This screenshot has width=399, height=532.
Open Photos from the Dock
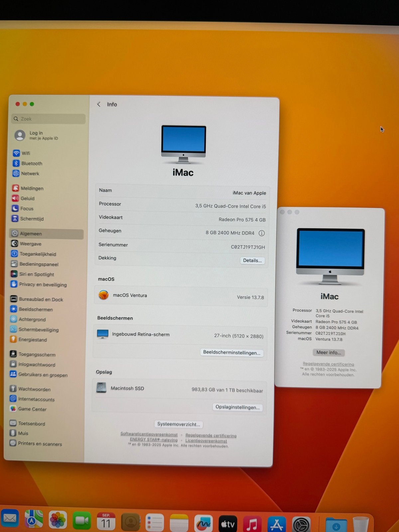click(58, 520)
